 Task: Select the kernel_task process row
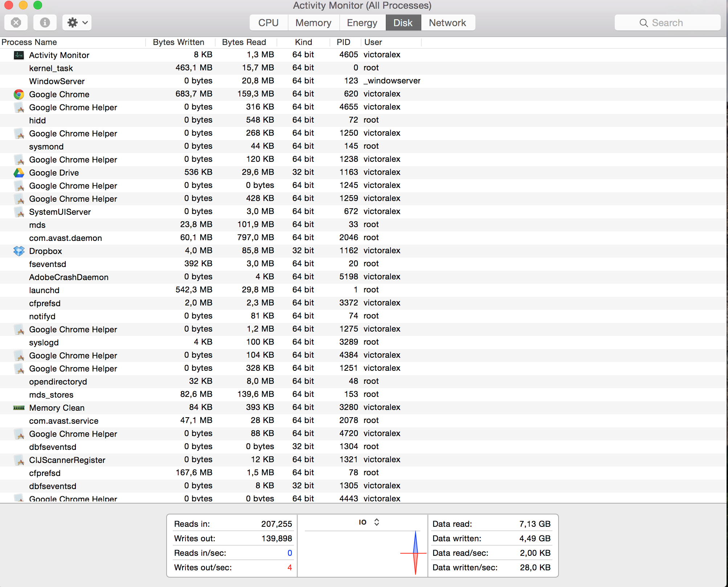click(364, 68)
